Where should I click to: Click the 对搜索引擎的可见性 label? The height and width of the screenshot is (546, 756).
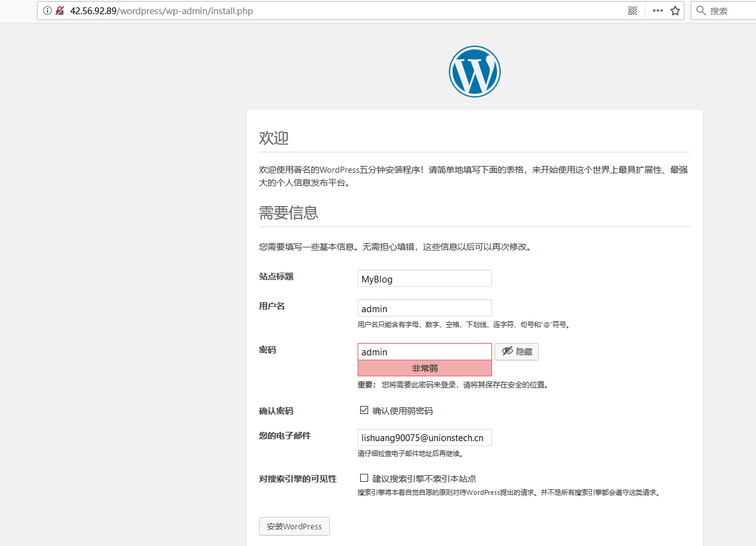point(298,479)
